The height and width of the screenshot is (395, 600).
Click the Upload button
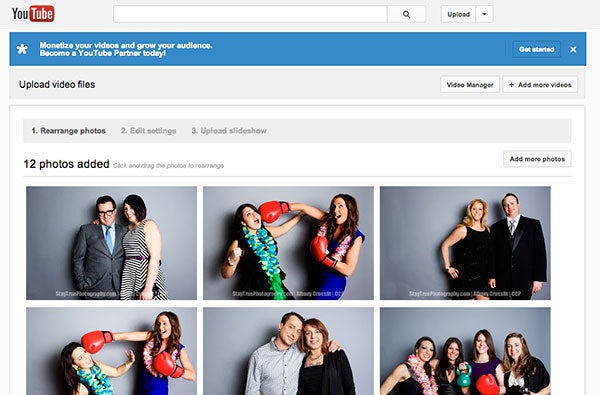pyautogui.click(x=458, y=14)
